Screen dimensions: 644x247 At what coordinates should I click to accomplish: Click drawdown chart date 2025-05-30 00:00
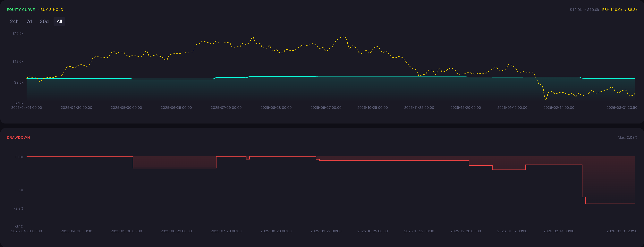click(126, 231)
